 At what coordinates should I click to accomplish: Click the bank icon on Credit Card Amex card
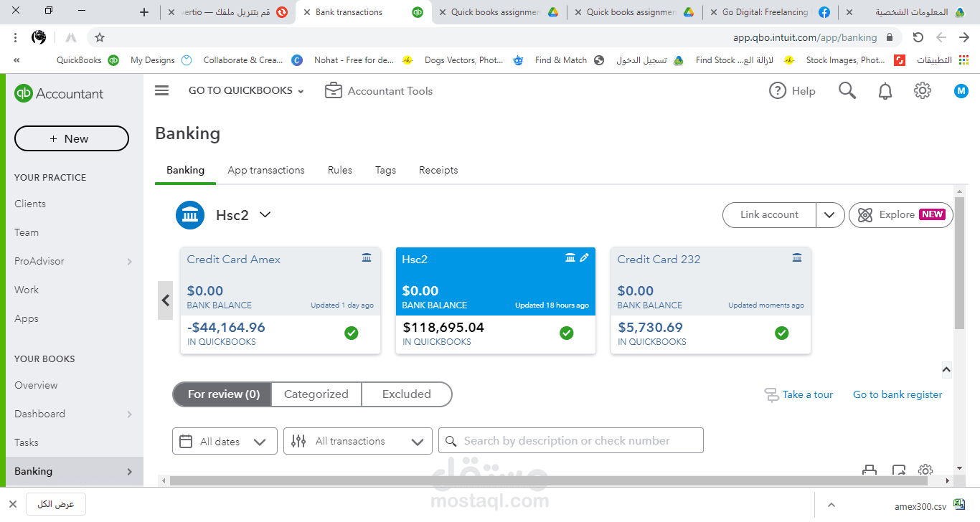click(x=367, y=257)
